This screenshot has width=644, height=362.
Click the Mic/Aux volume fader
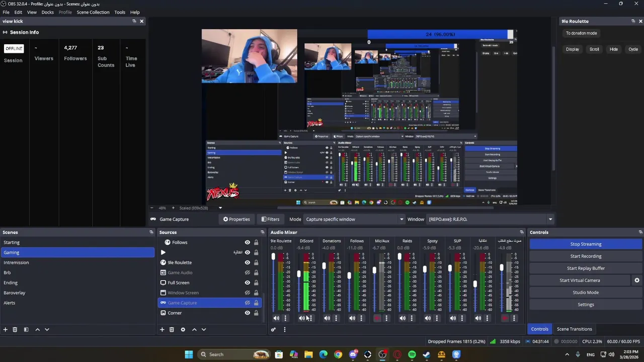pyautogui.click(x=374, y=270)
